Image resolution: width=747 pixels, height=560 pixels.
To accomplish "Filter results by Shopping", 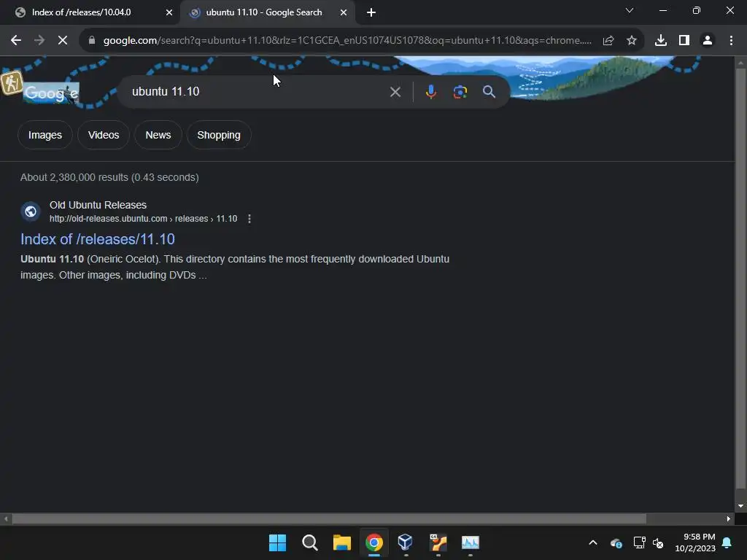I will pos(219,135).
